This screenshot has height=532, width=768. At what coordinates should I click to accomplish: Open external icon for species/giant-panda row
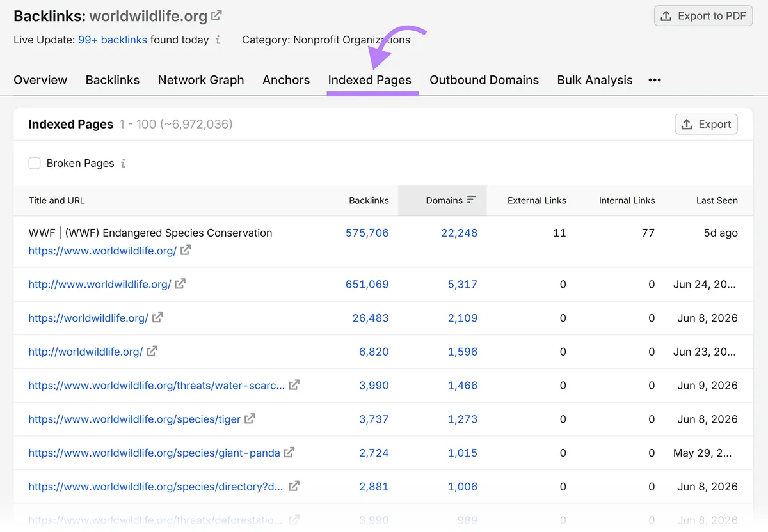pyautogui.click(x=289, y=453)
